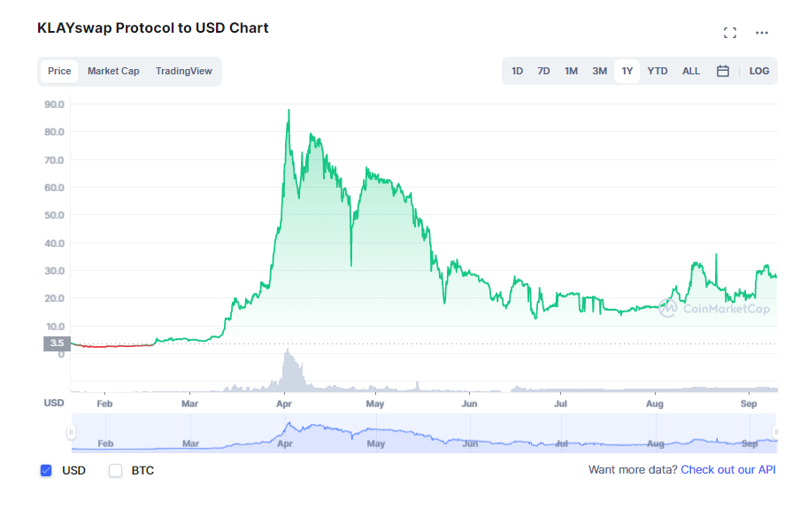Click the Jun label on the time axis
Screen dimensions: 800x532
[x=469, y=404]
